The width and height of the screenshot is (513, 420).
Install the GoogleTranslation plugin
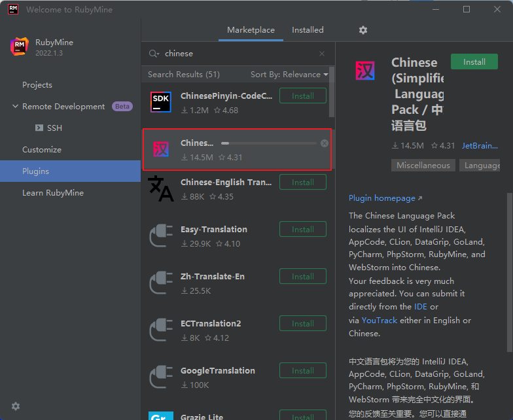(x=302, y=370)
